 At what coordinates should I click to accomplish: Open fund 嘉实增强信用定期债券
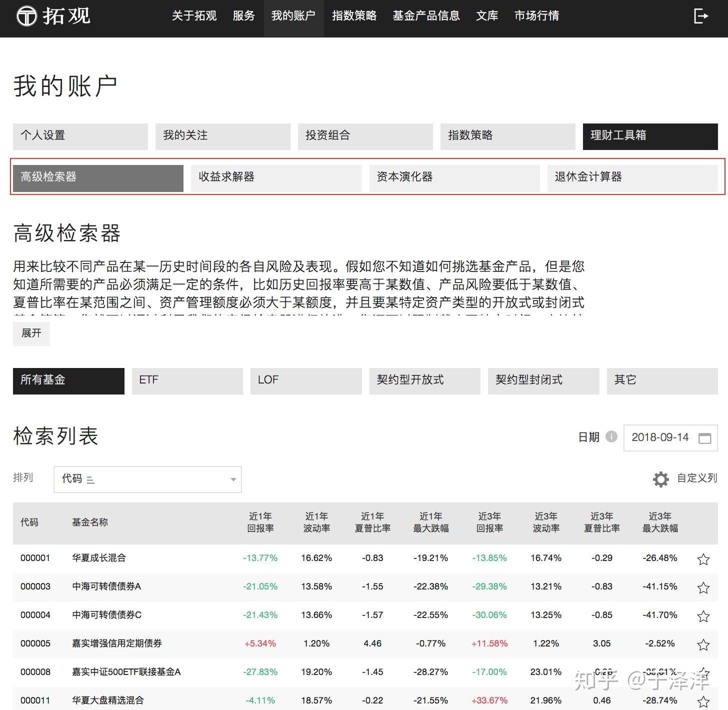click(117, 643)
